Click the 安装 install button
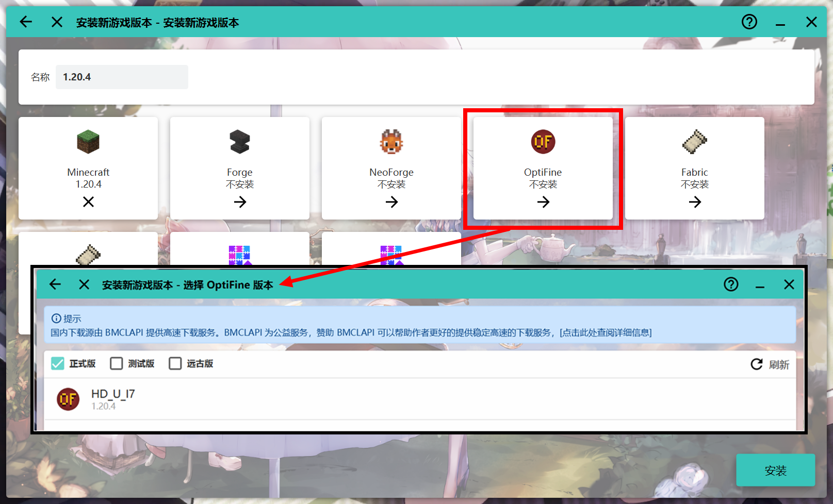 [776, 470]
